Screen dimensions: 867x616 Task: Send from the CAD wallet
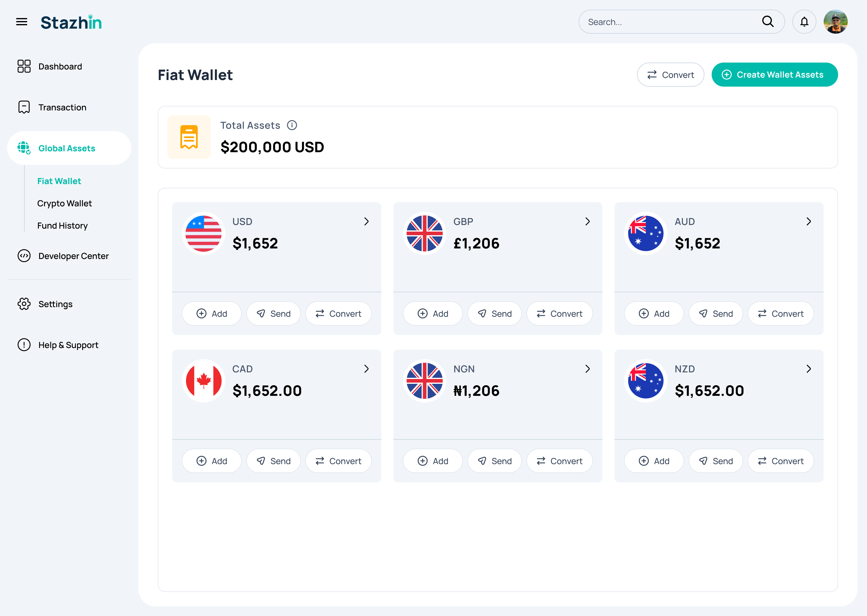pos(273,461)
